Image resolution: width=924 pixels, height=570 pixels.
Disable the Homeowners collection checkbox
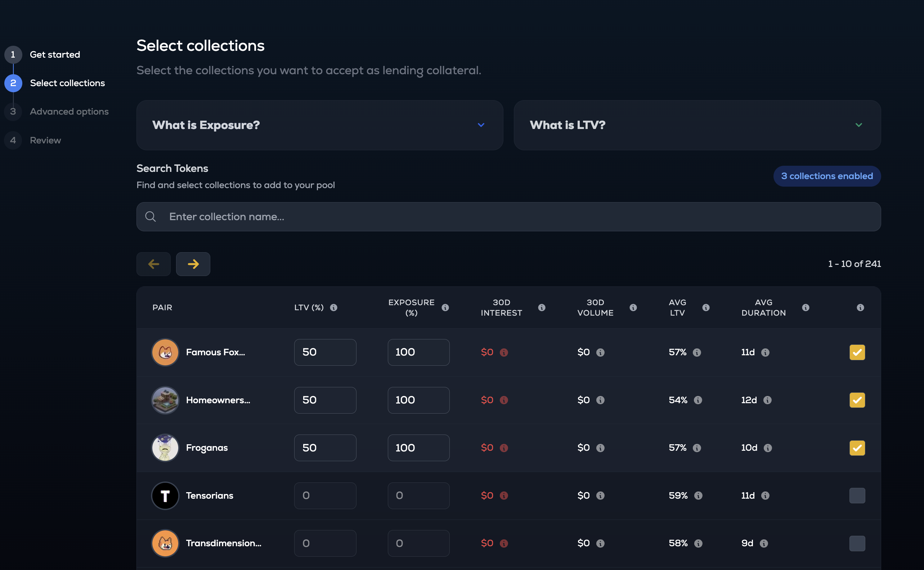click(x=857, y=400)
